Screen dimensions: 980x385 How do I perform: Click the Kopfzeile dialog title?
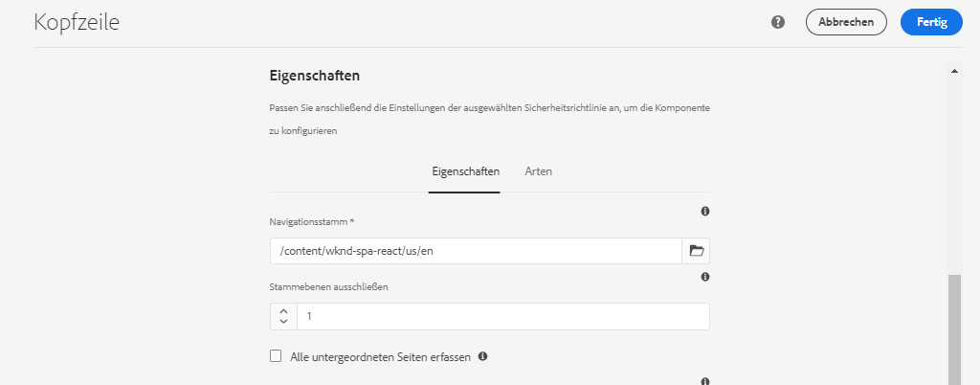pyautogui.click(x=77, y=23)
